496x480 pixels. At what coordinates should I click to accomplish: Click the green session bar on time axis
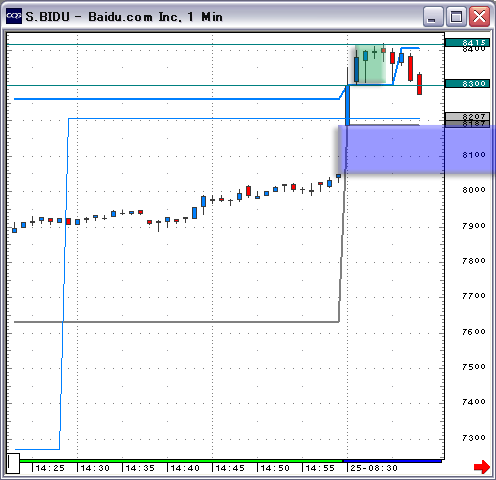click(x=181, y=461)
